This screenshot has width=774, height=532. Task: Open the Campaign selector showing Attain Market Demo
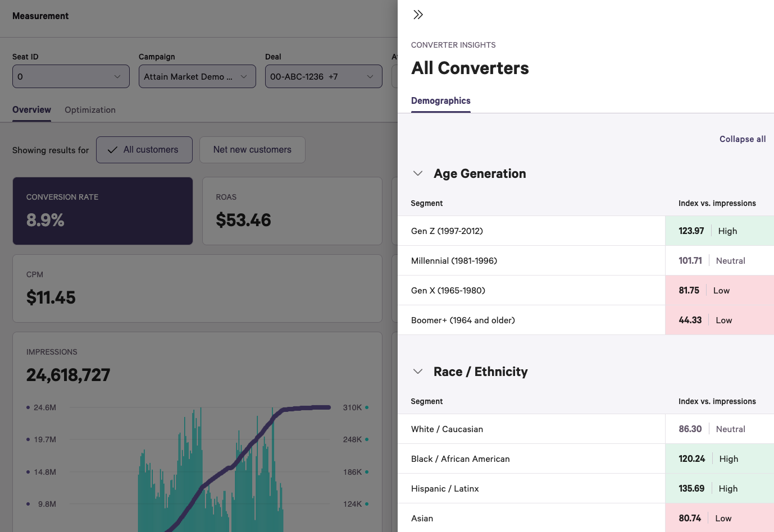[197, 76]
